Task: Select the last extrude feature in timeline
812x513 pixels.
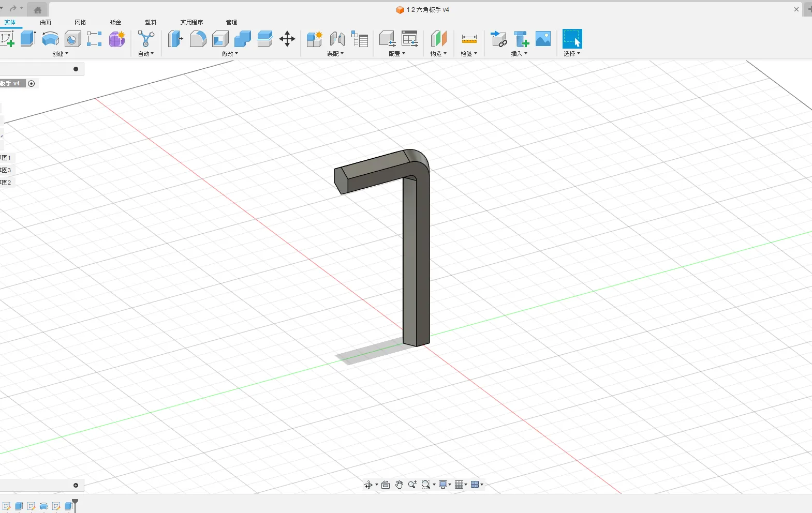Action: pyautogui.click(x=68, y=506)
